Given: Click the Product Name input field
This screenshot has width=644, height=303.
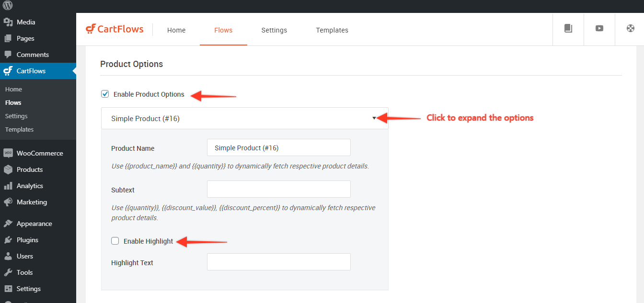Looking at the screenshot, I should [278, 148].
